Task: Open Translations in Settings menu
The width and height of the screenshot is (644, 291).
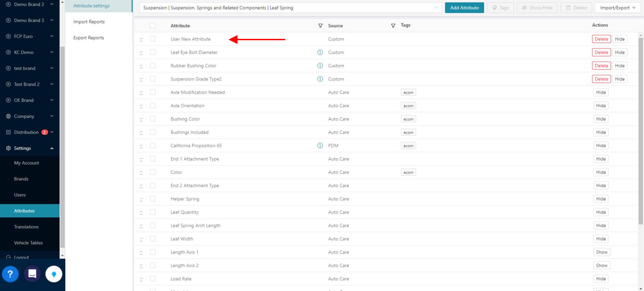Action: point(26,227)
